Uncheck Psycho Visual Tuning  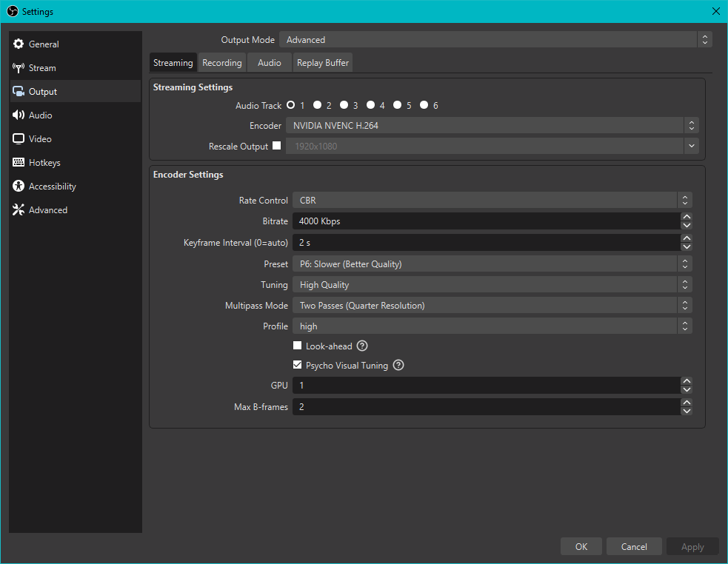tap(298, 365)
